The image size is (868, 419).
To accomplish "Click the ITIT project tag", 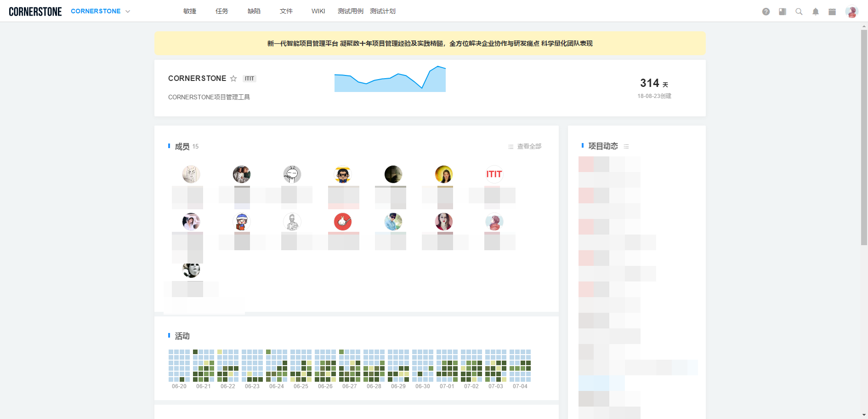I will click(250, 79).
